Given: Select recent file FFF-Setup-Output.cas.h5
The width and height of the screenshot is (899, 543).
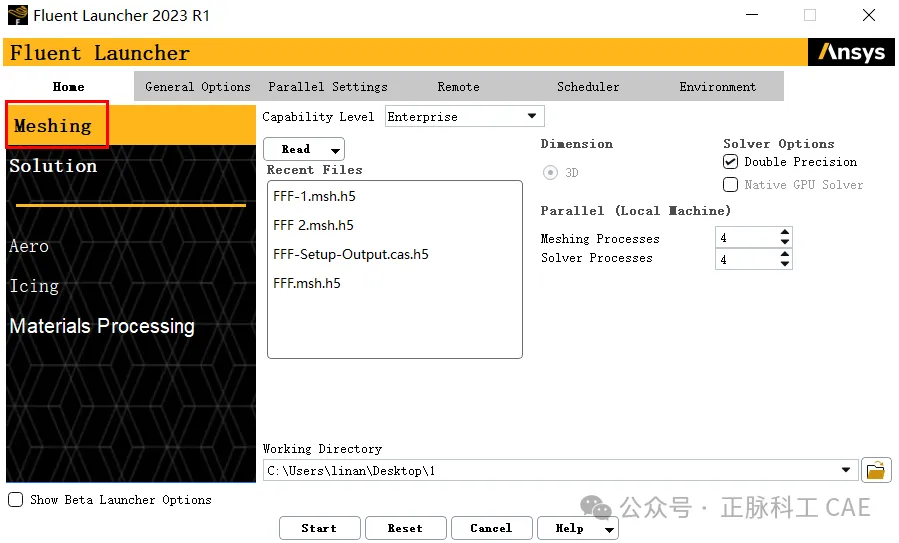Looking at the screenshot, I should click(351, 254).
